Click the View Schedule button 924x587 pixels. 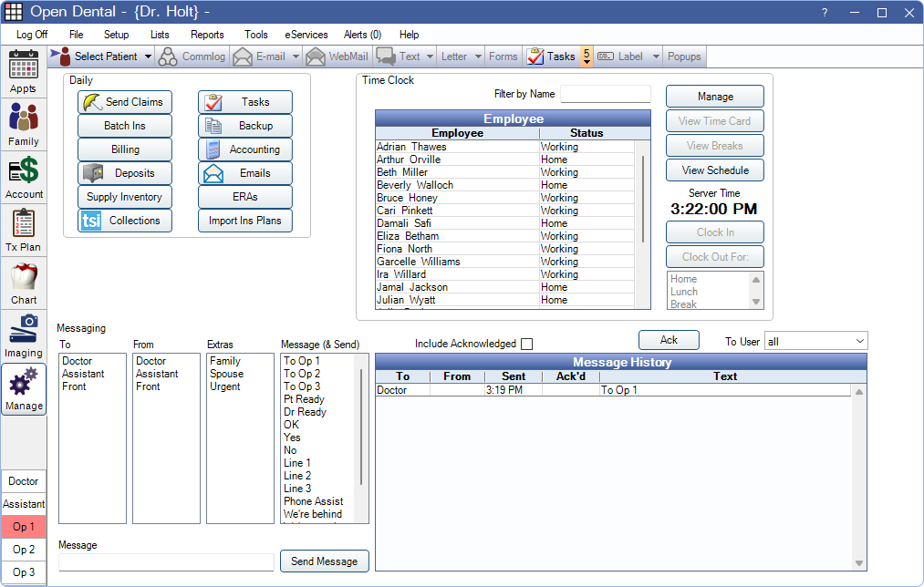pyautogui.click(x=715, y=170)
